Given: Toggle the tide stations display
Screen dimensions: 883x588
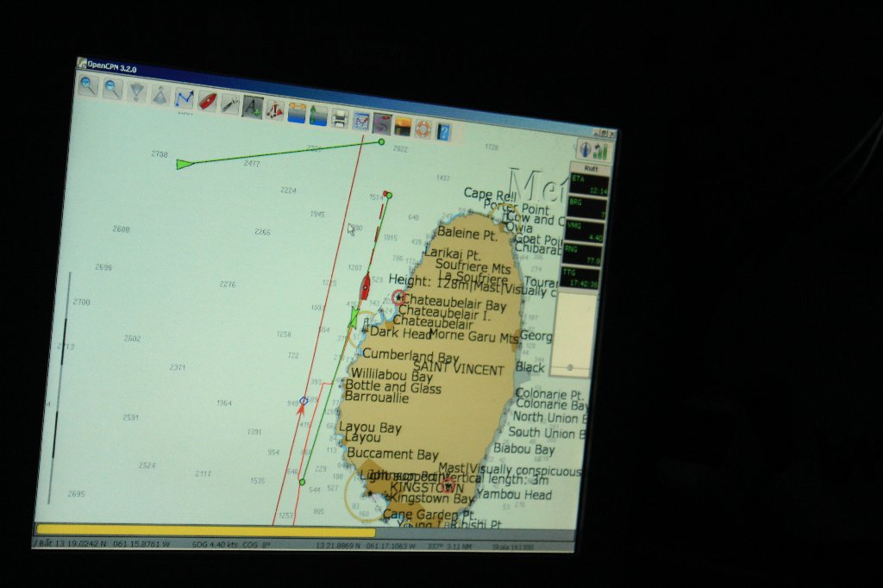Looking at the screenshot, I should coord(318,115).
